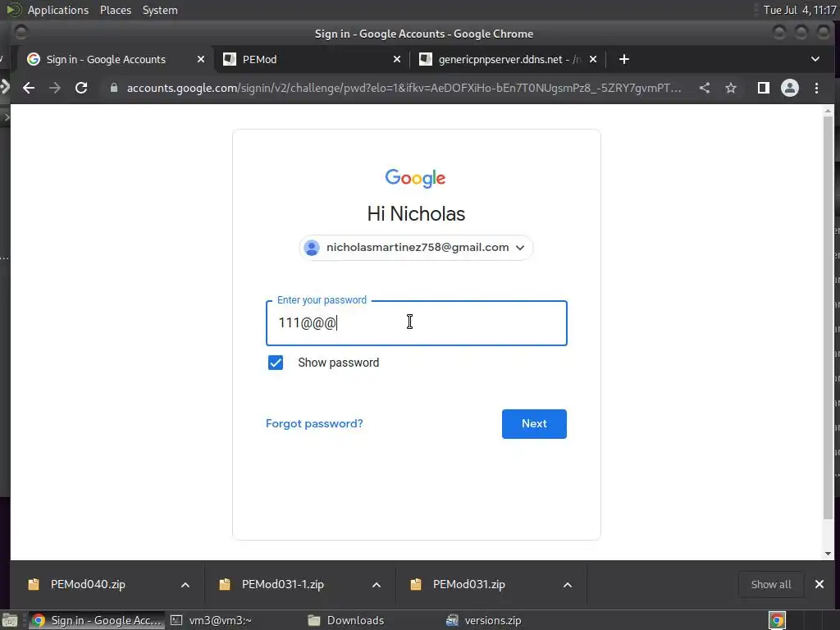Expand options for PEMod040.zip download
Viewport: 840px width, 630px height.
click(x=185, y=584)
